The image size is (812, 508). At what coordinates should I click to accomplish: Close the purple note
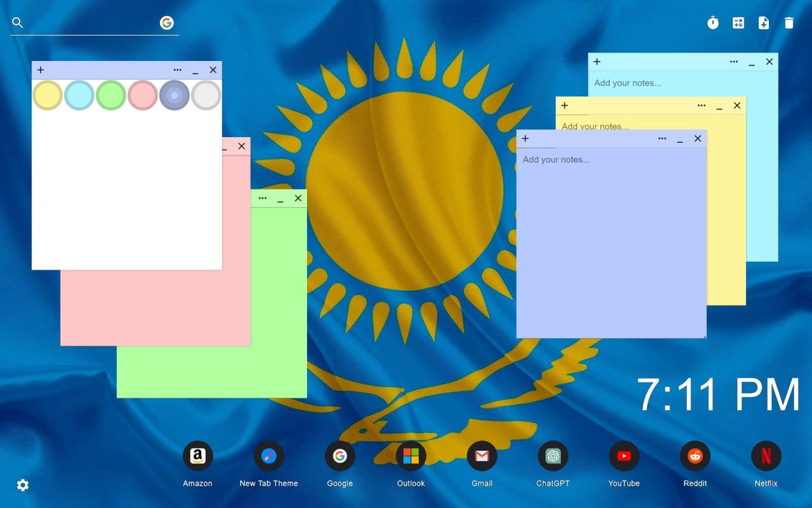698,138
